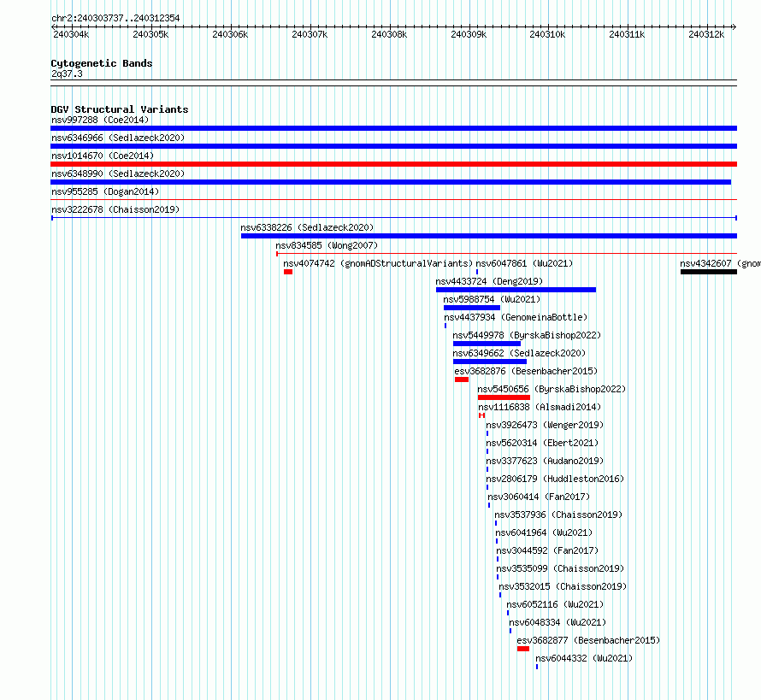Click the blue bar under nsv6349662

click(x=490, y=362)
